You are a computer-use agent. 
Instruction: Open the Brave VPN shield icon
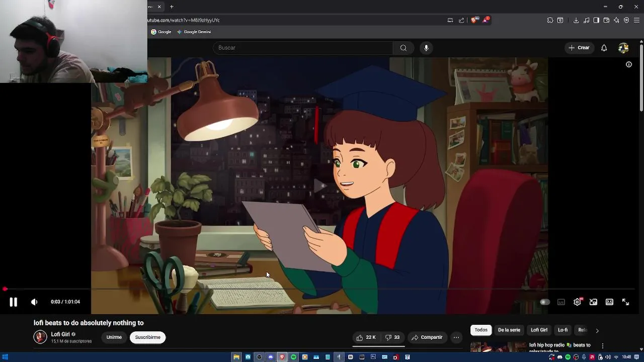626,20
